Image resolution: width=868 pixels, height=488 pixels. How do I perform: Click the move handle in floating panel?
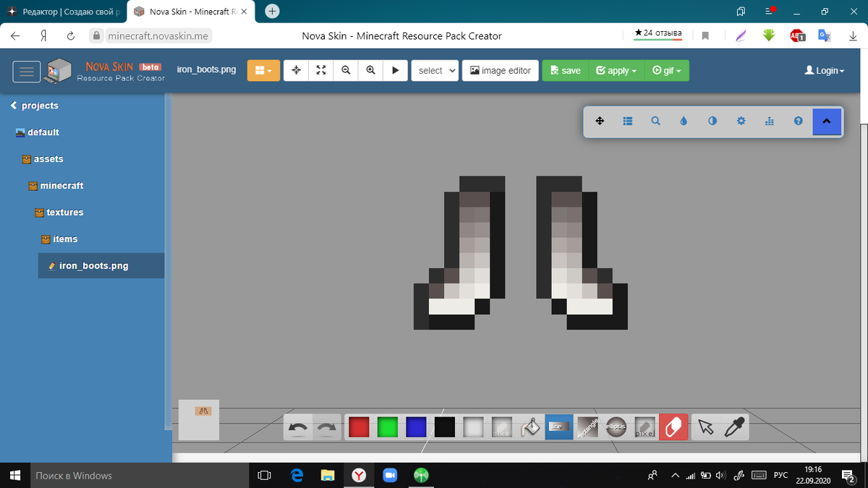coord(600,121)
